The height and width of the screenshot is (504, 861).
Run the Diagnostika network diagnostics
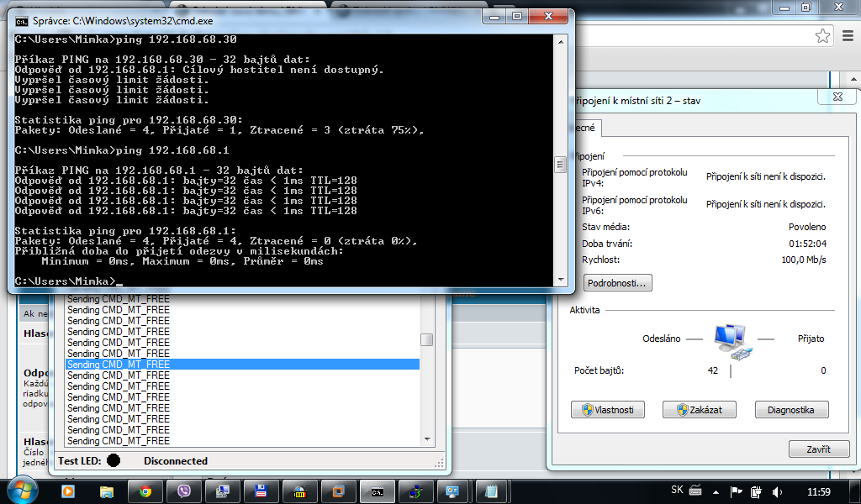click(x=790, y=410)
